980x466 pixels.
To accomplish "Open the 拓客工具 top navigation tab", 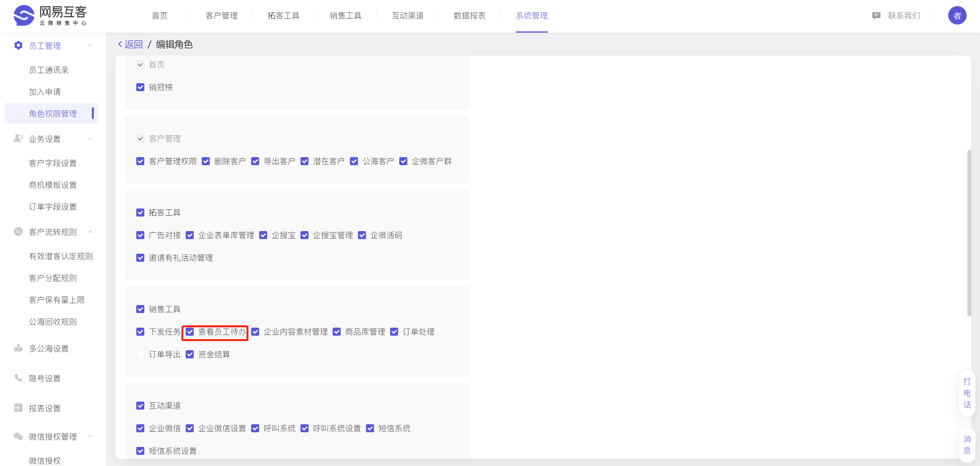I will (284, 16).
